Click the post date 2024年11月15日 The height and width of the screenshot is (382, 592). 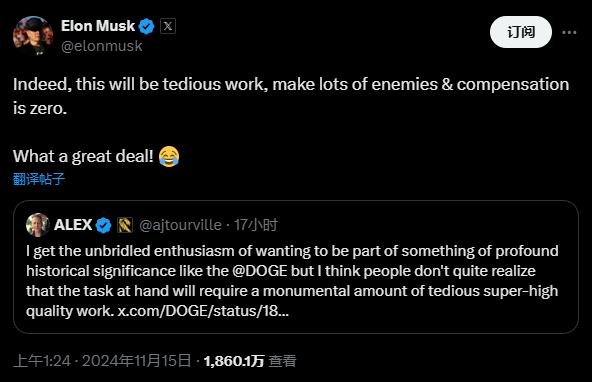pos(136,361)
